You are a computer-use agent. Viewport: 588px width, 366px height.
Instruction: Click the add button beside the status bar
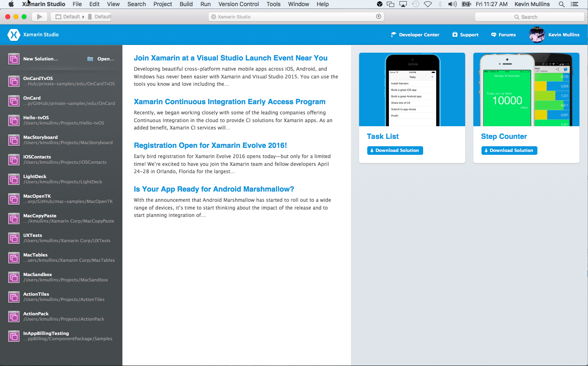(379, 16)
